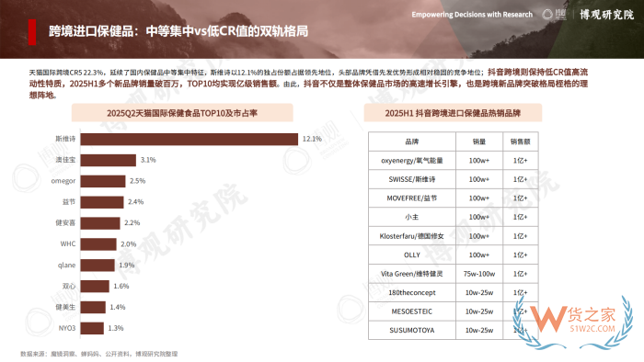This screenshot has width=644, height=362.
Task: Click the circular 博观 emblem beside the tagline
Action: click(547, 15)
